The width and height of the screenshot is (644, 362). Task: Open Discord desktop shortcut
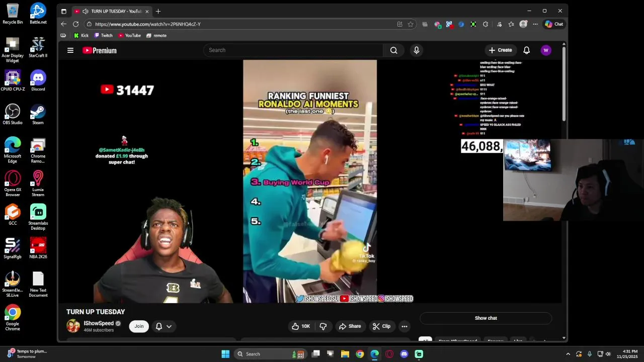click(x=38, y=81)
